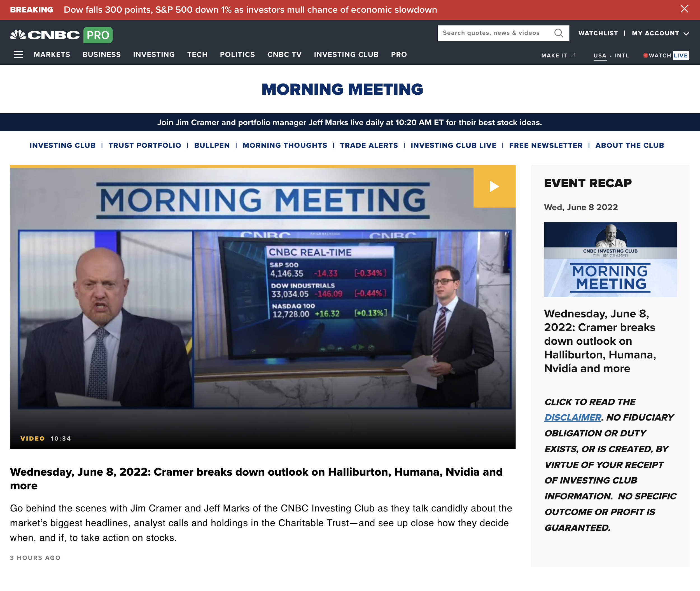Open the Markets menu
This screenshot has width=700, height=591.
(x=52, y=55)
